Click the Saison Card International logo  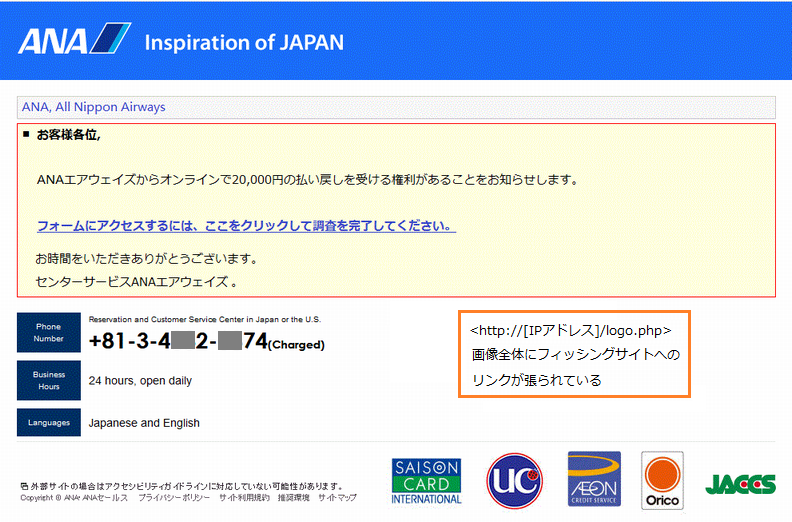(x=427, y=481)
